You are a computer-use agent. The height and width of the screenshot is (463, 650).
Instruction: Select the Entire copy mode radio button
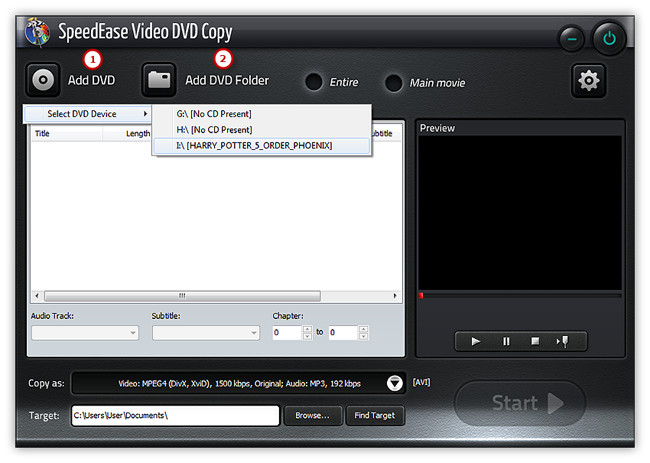pyautogui.click(x=314, y=82)
